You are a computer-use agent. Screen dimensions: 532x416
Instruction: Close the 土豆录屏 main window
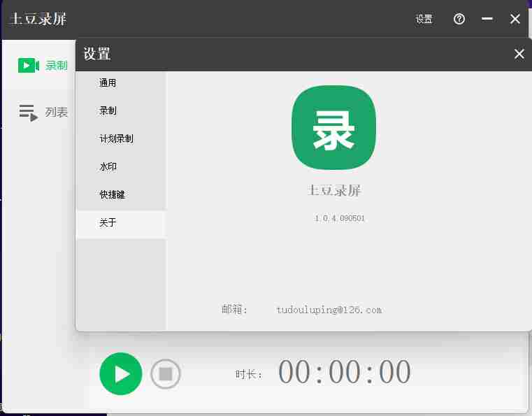click(x=515, y=19)
